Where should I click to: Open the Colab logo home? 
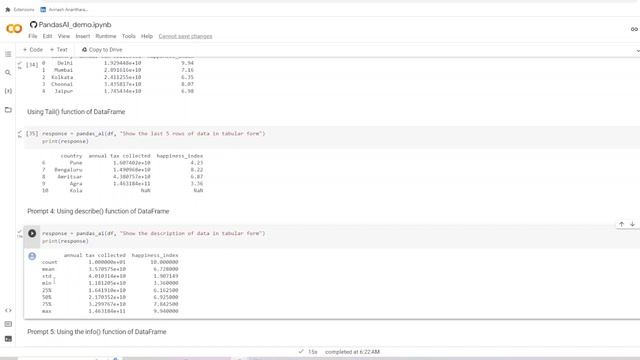14,29
